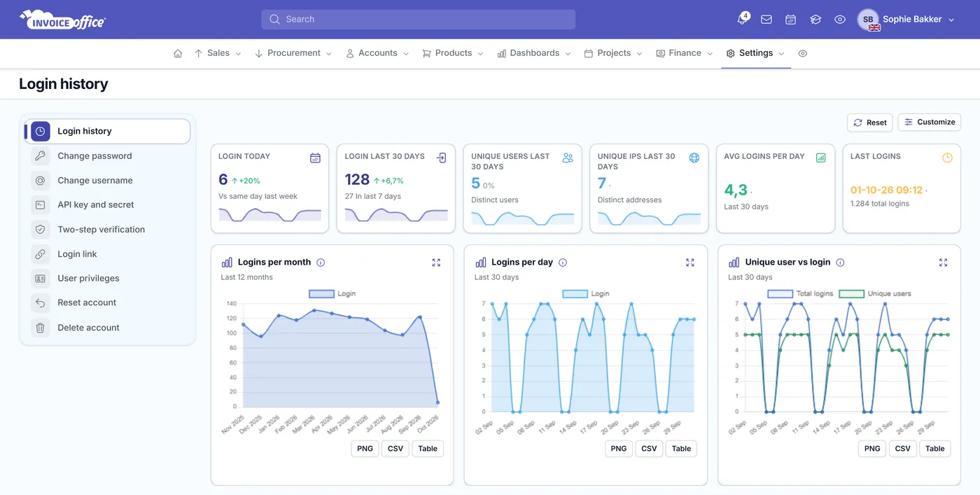Open the Sales dropdown menu
The image size is (980, 495).
coord(218,53)
